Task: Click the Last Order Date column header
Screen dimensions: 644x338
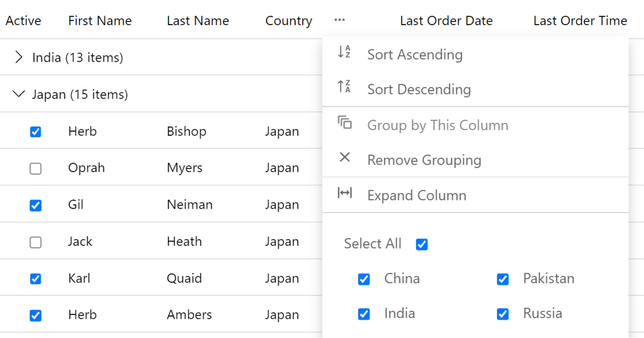Action: point(446,21)
